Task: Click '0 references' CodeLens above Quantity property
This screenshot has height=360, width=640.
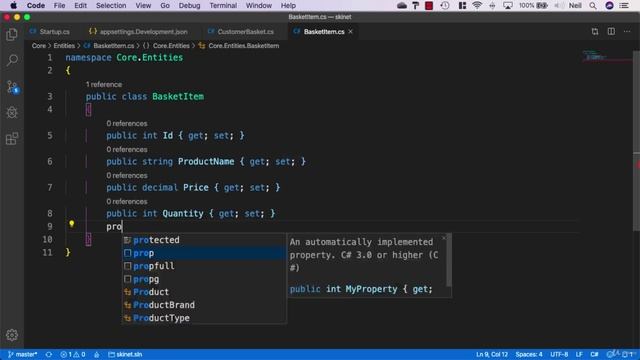Action: pyautogui.click(x=127, y=202)
